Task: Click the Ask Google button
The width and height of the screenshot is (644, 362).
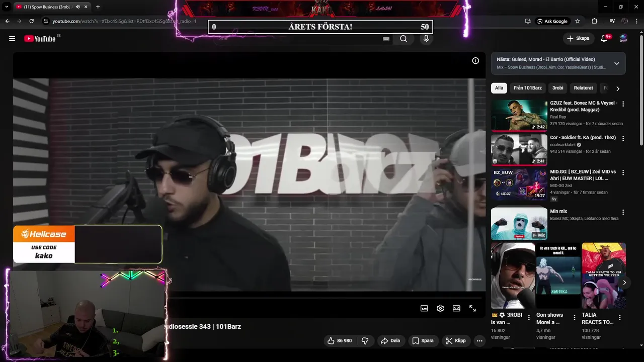Action: tap(552, 21)
